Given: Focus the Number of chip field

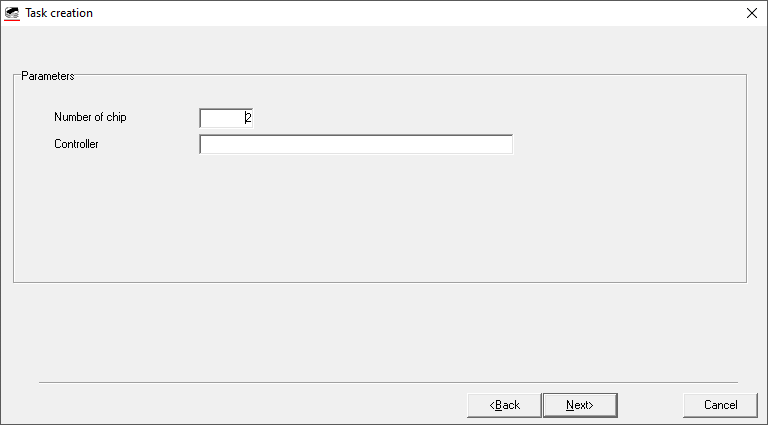Looking at the screenshot, I should tap(226, 118).
